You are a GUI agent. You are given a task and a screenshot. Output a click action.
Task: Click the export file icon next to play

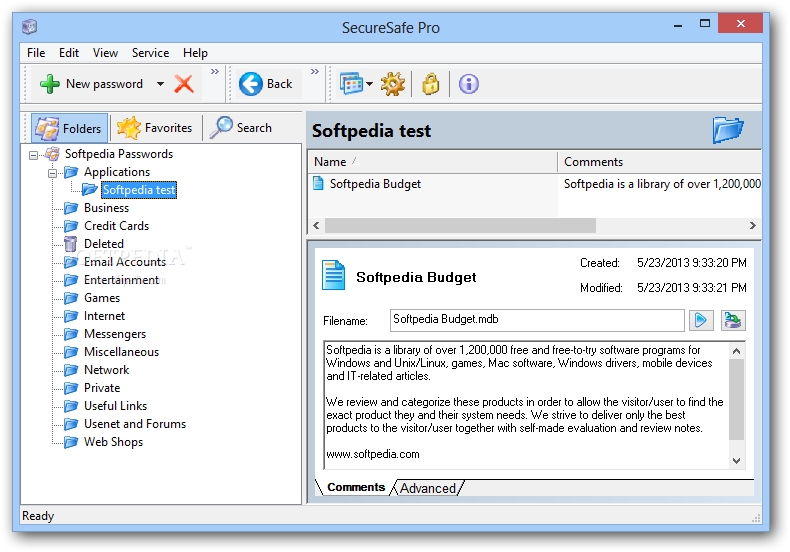point(733,320)
